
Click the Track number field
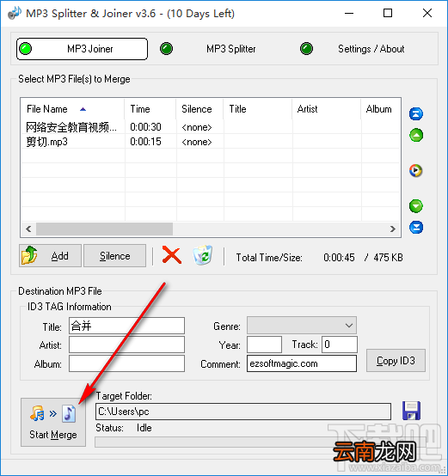(x=340, y=345)
